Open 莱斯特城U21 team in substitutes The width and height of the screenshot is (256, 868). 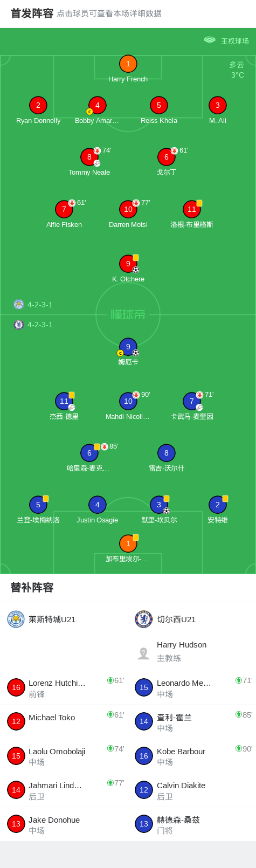point(64,619)
